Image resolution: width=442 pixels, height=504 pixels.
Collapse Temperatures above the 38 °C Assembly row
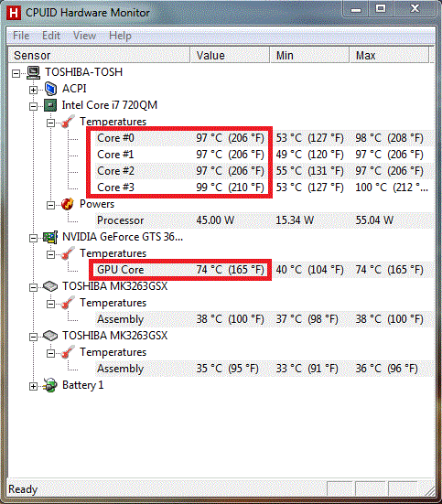pos(50,304)
